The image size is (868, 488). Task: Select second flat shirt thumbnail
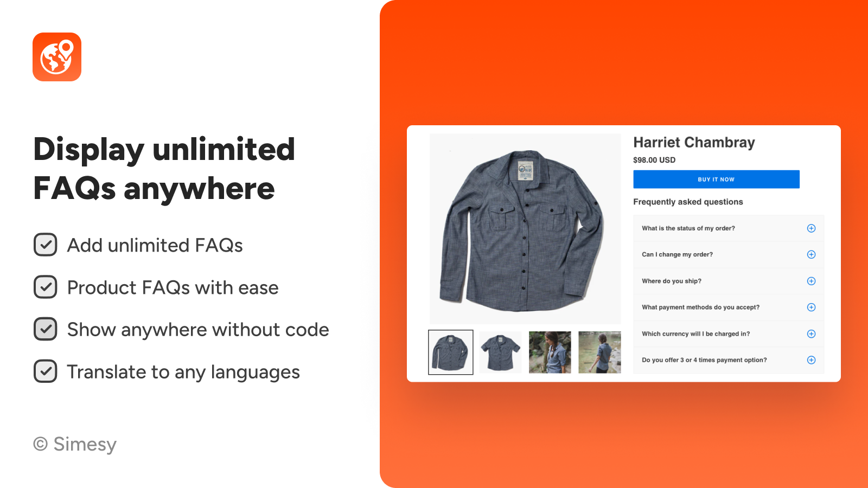(500, 352)
